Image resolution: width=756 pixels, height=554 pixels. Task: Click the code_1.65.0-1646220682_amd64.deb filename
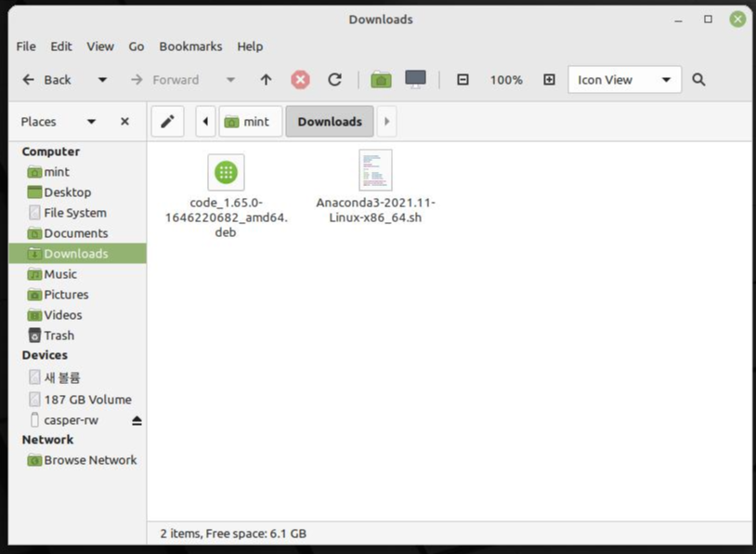(x=226, y=218)
